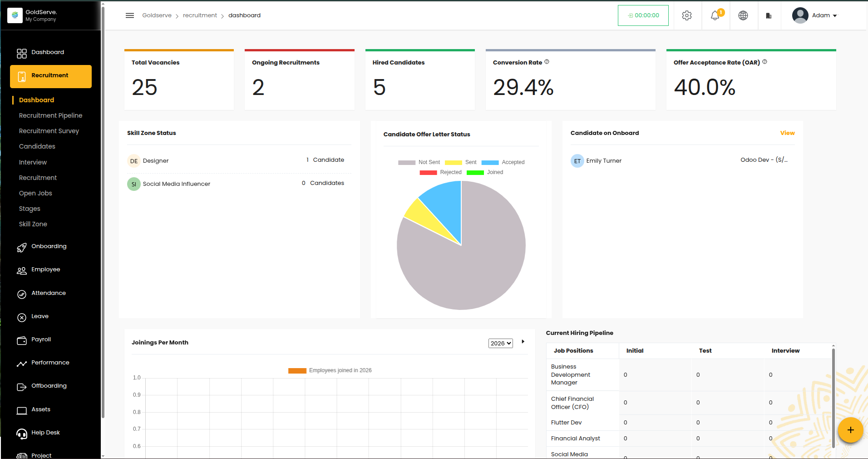The image size is (868, 459).
Task: Click the Recruitment module icon
Action: point(22,77)
